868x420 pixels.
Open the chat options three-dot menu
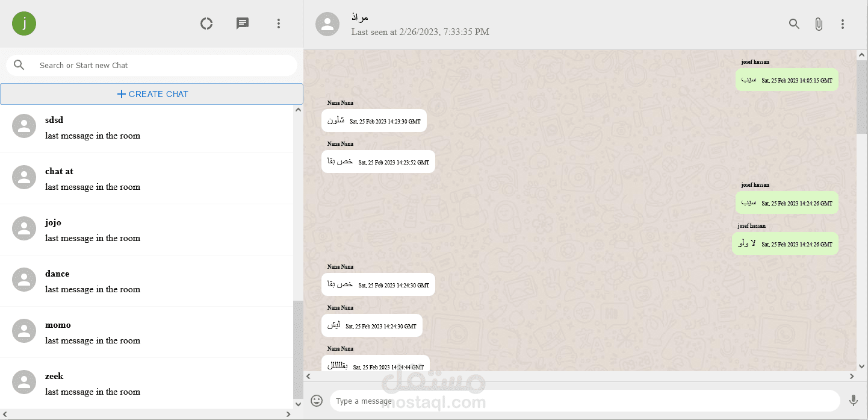[x=843, y=24]
